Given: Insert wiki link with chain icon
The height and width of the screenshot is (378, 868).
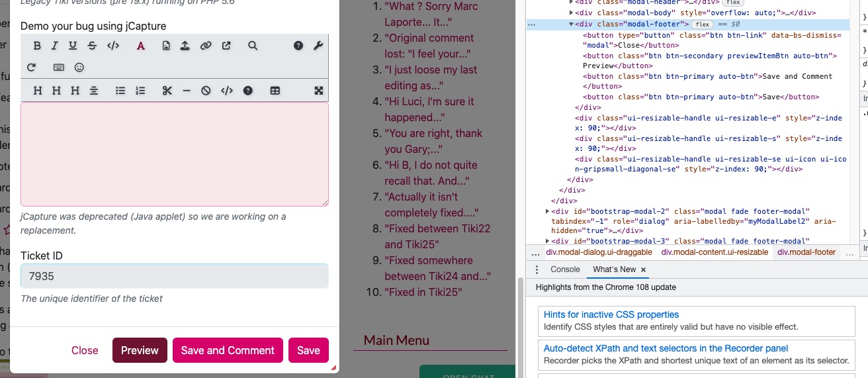Looking at the screenshot, I should point(206,46).
